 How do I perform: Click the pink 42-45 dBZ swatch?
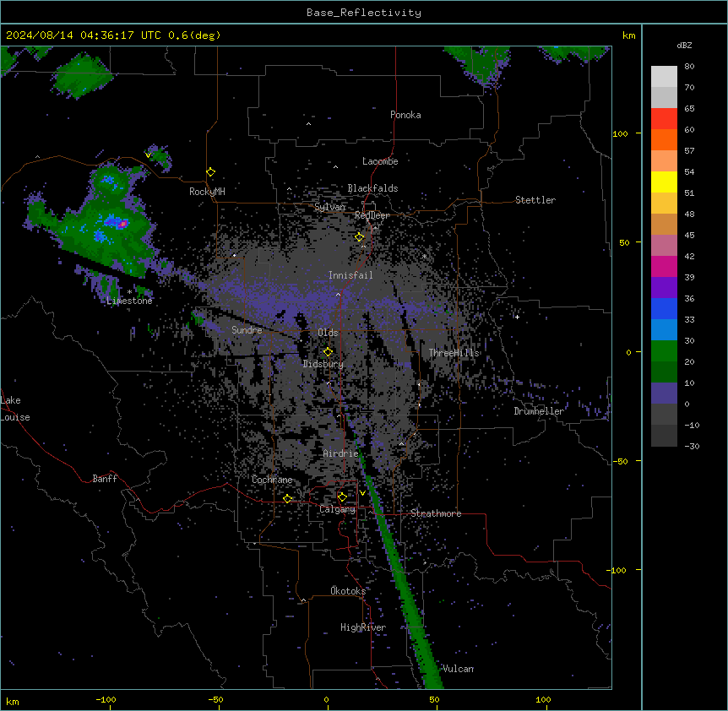pos(664,245)
